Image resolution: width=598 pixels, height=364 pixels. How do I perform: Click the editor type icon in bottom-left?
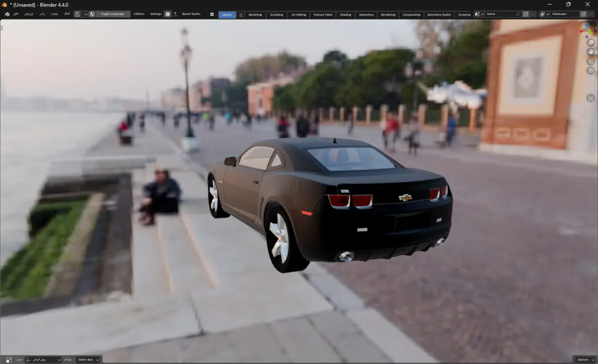tap(8, 360)
